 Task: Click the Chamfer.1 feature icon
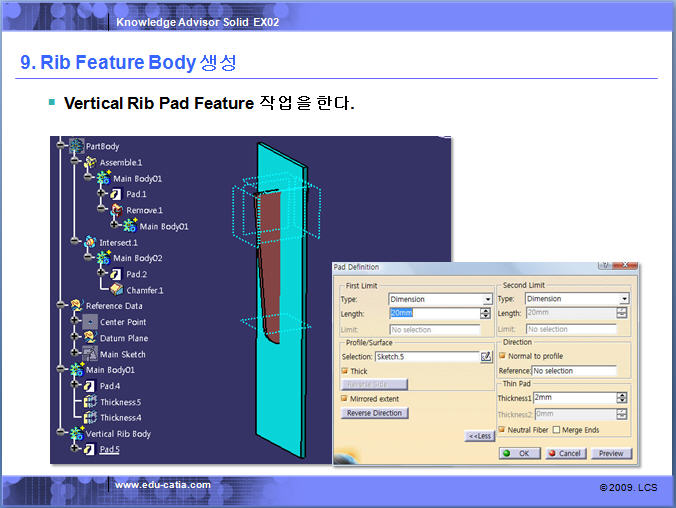pyautogui.click(x=115, y=290)
